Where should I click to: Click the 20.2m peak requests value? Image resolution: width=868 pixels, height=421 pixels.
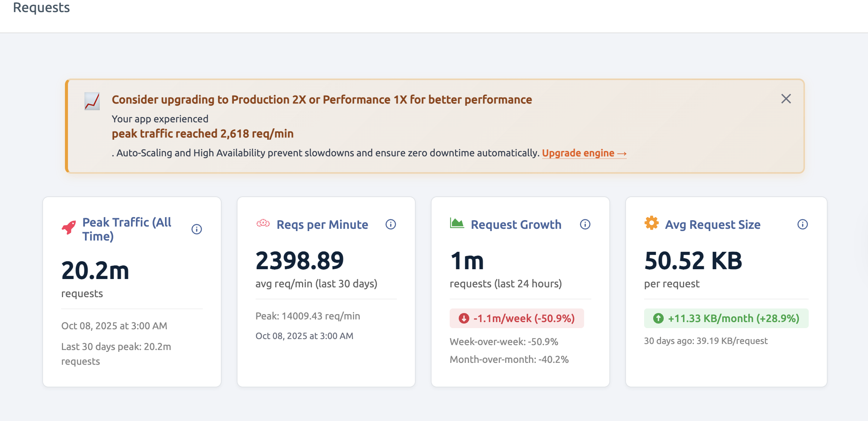[95, 270]
